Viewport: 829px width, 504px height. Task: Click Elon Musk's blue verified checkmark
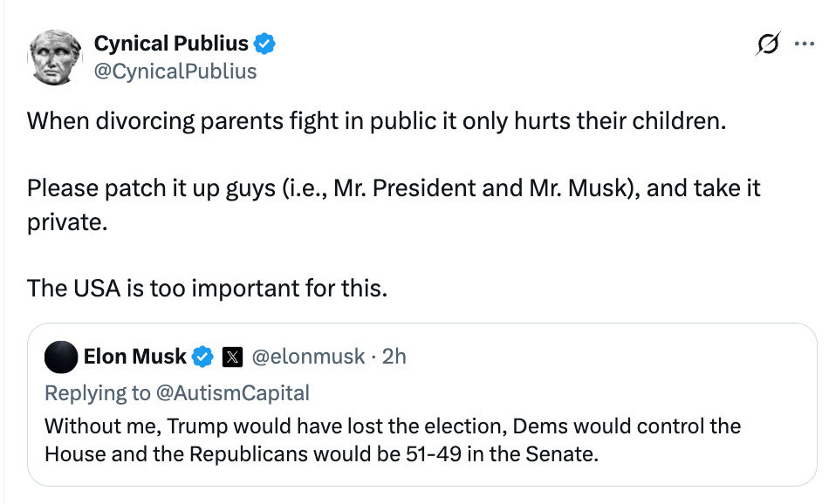[202, 358]
